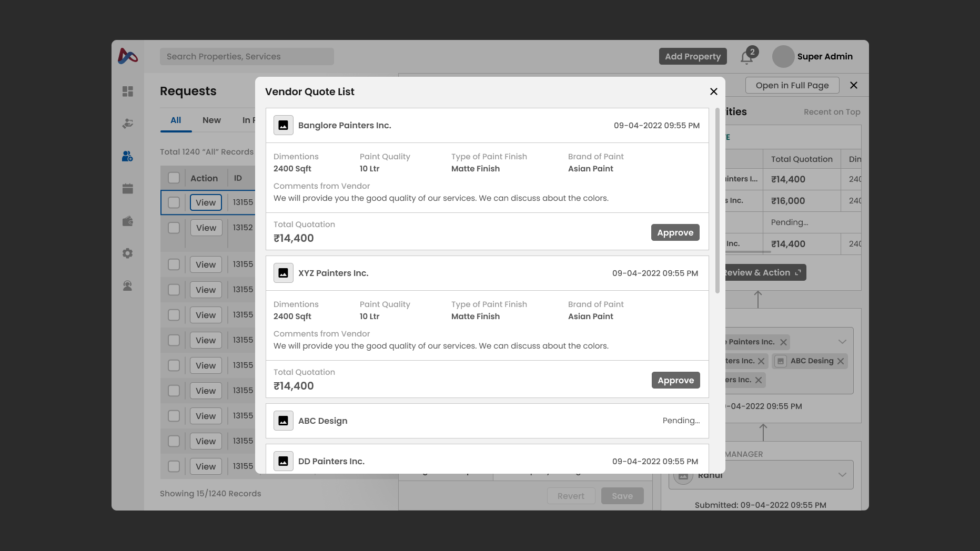Open the Dashboard from the sidebar
Screen dimensions: 980x551
(x=127, y=91)
